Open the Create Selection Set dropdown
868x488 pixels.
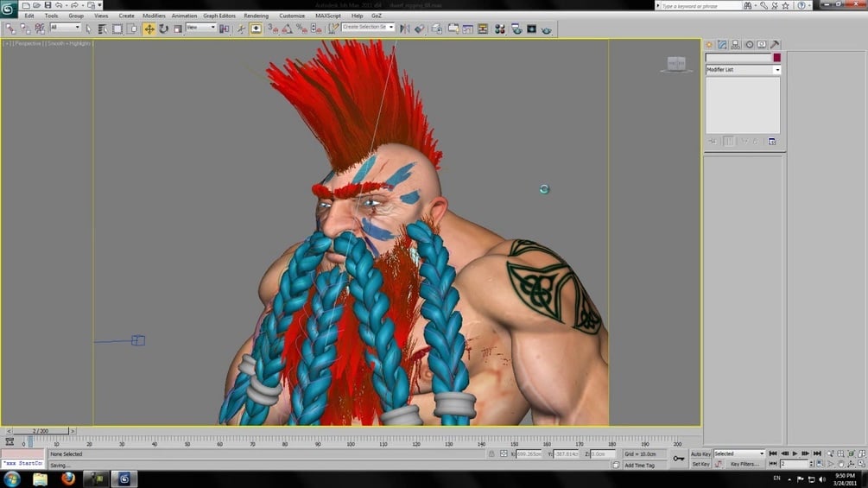(368, 27)
